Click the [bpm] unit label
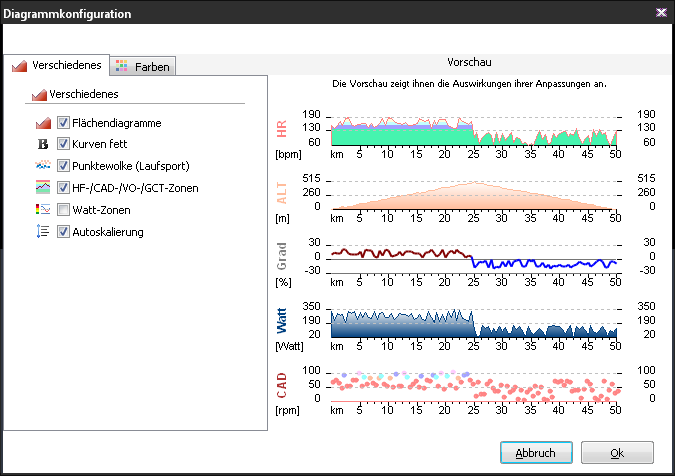The width and height of the screenshot is (675, 476). 288,154
